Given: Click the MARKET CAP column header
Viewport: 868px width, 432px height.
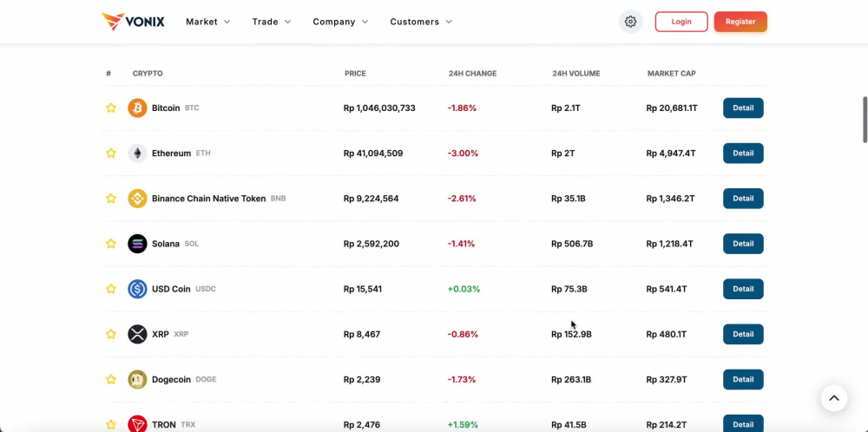Looking at the screenshot, I should [672, 74].
